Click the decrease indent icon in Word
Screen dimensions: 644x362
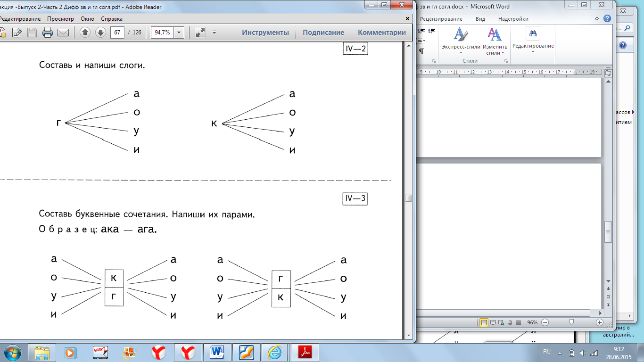421,31
